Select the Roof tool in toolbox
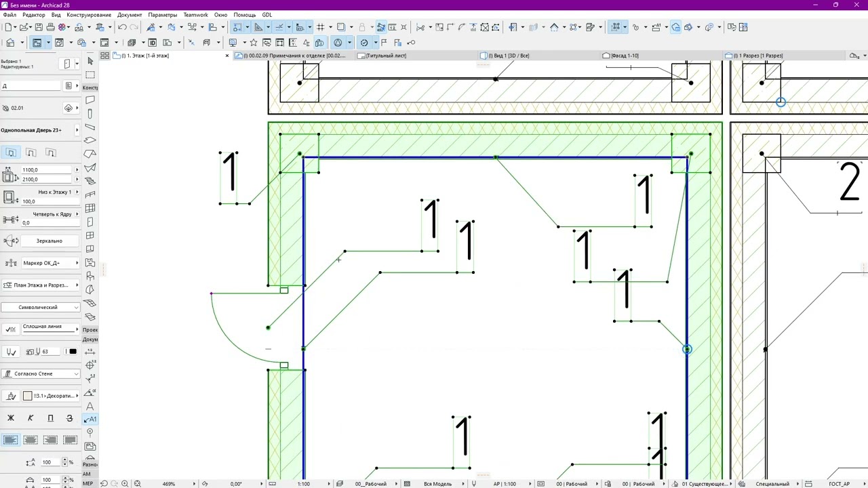 coord(90,155)
